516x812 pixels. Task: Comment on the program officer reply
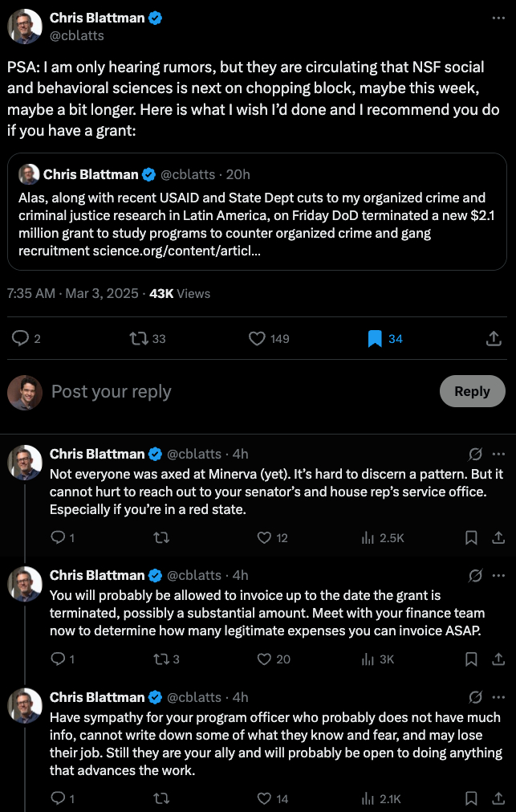click(58, 798)
